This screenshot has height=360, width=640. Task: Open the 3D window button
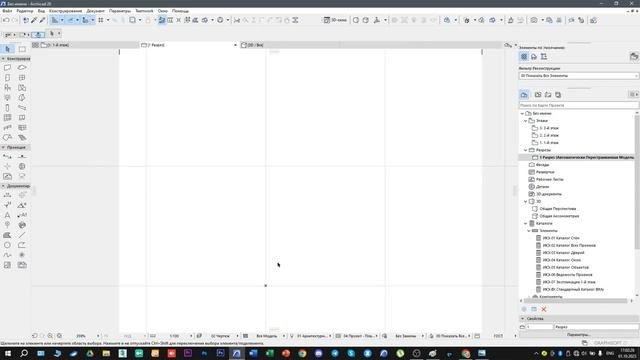tap(335, 20)
